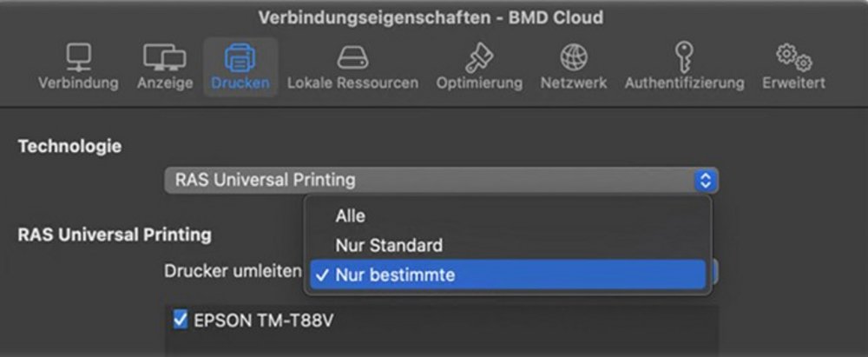Open the Erweitert gears icon

[793, 58]
